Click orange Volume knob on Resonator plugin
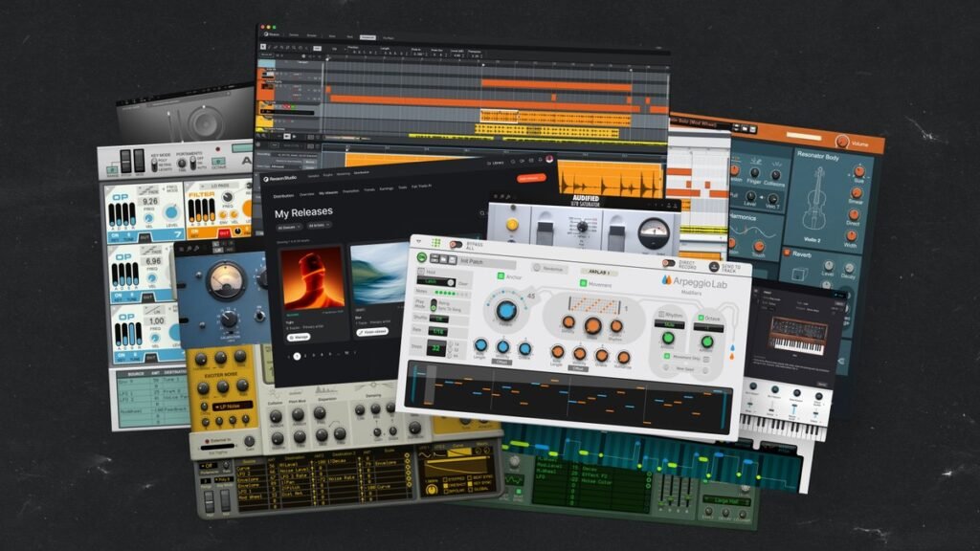The image size is (980, 551). (842, 142)
